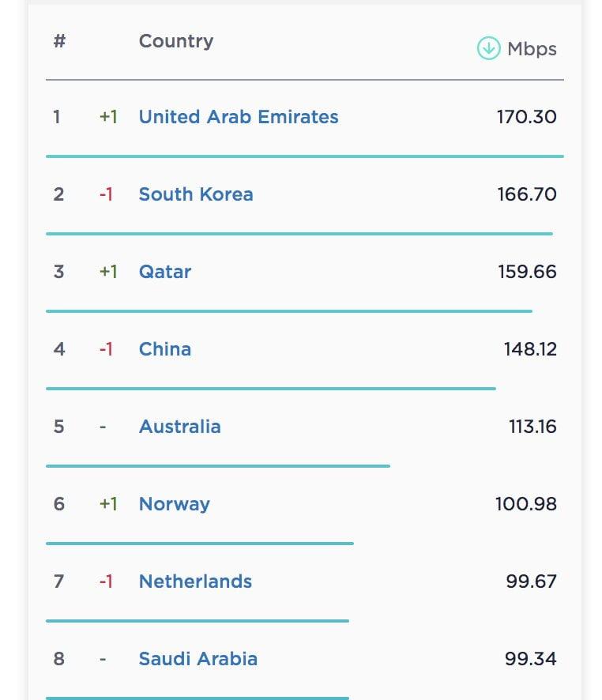
Task: Click the # column header
Action: [58, 41]
